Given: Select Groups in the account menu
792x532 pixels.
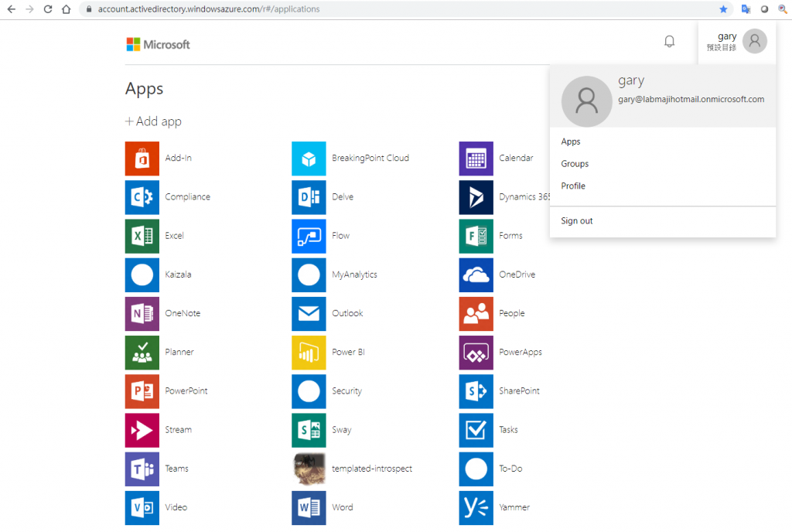Looking at the screenshot, I should pos(575,164).
